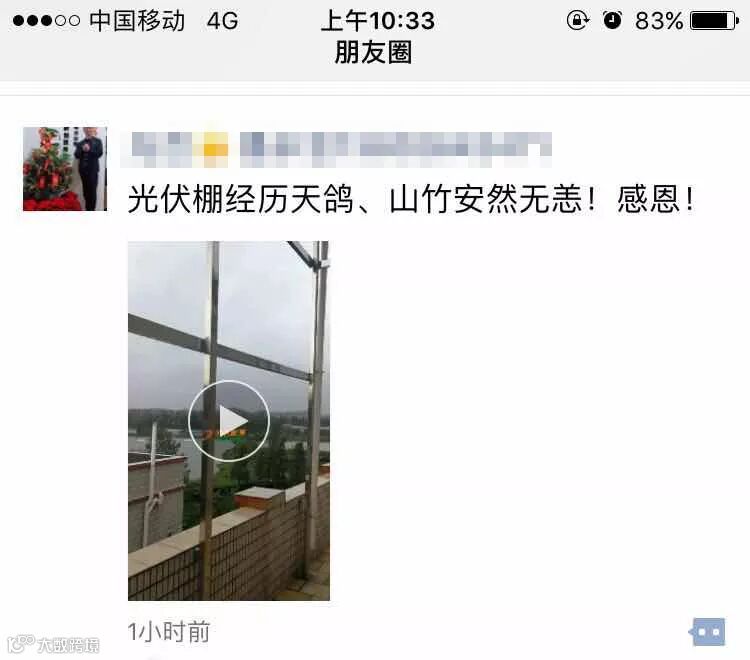The width and height of the screenshot is (750, 660).
Task: Play the photovoltaic shed video
Action: [229, 421]
